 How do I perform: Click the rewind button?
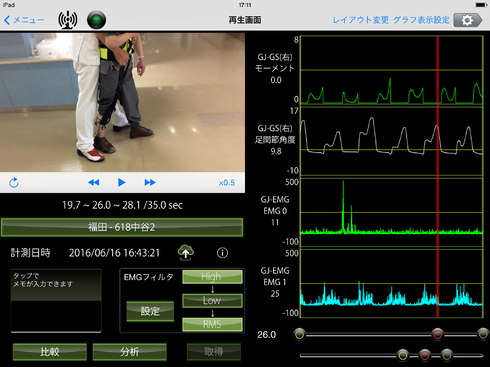pyautogui.click(x=94, y=182)
